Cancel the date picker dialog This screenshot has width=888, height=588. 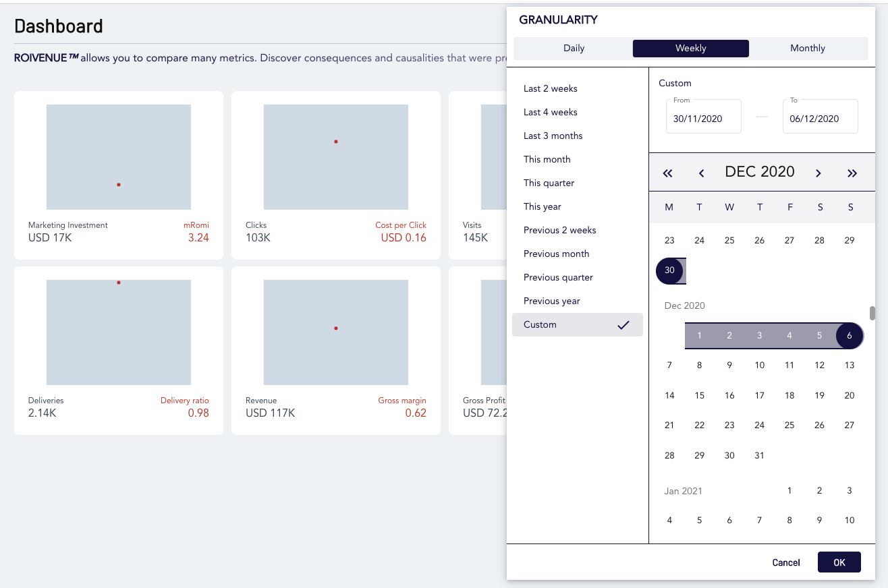click(786, 562)
